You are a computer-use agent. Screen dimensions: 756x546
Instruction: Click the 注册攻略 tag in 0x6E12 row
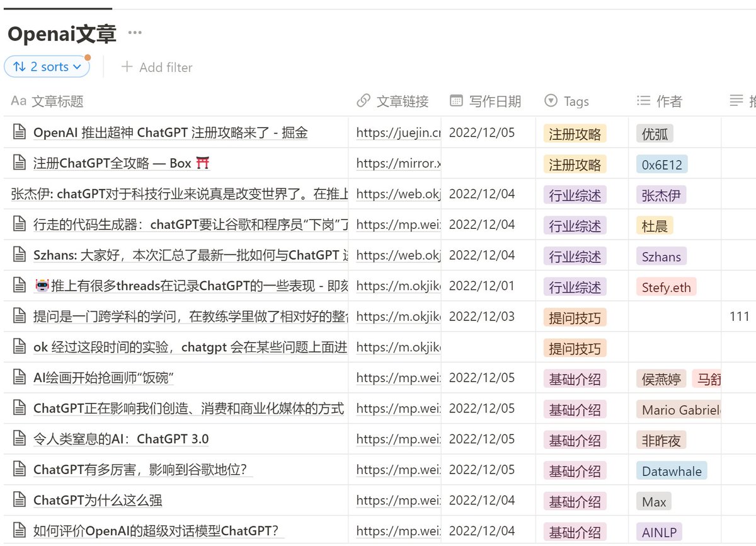click(575, 165)
